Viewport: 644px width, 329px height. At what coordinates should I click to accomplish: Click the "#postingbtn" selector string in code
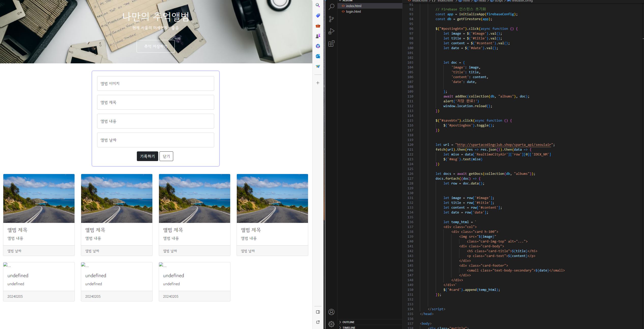pos(453,29)
